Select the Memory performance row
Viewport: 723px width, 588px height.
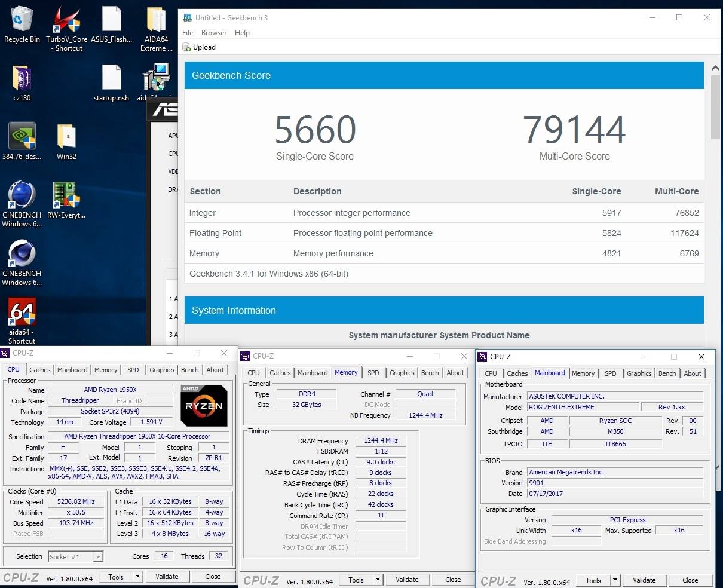(x=444, y=253)
